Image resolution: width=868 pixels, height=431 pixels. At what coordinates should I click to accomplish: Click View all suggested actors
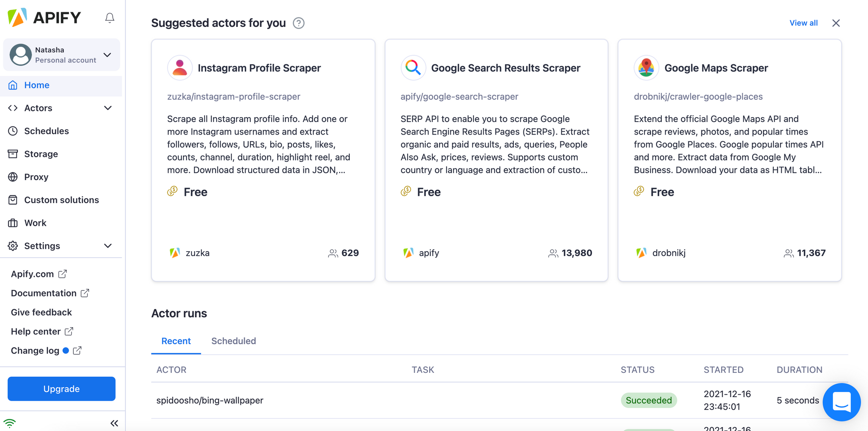pyautogui.click(x=803, y=23)
